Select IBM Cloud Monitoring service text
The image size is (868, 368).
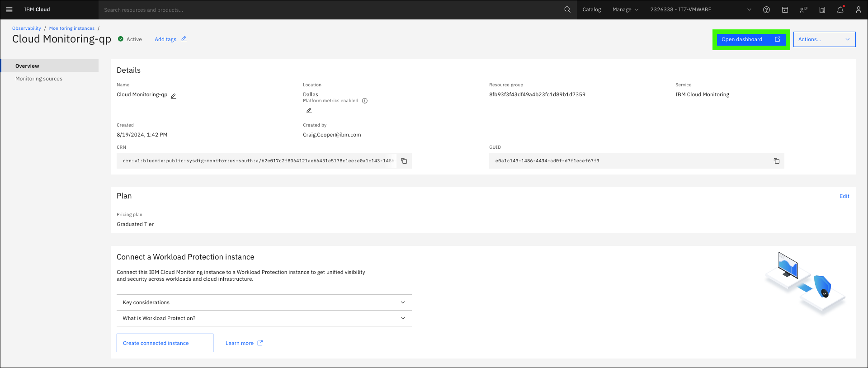point(702,94)
